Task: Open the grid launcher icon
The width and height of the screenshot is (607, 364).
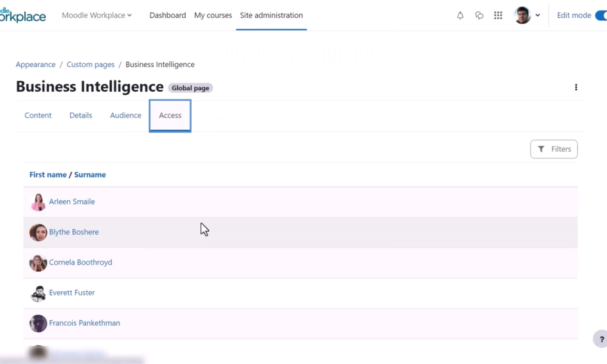Action: tap(498, 16)
